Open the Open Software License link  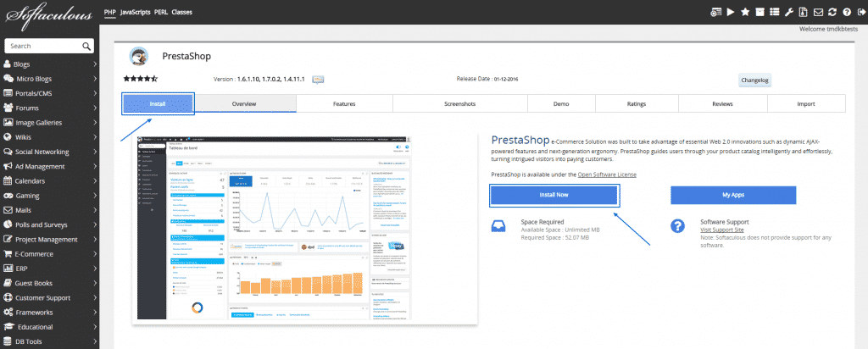(607, 174)
